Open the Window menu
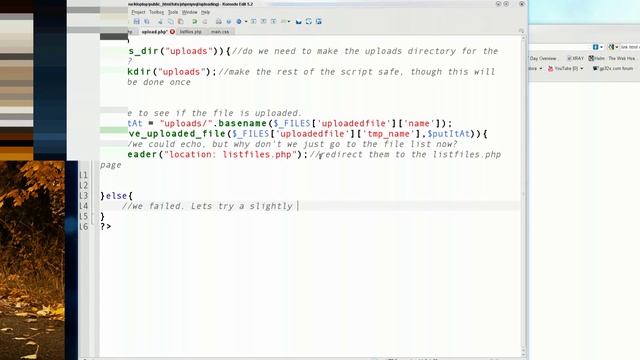This screenshot has width=640, height=360. 189,12
